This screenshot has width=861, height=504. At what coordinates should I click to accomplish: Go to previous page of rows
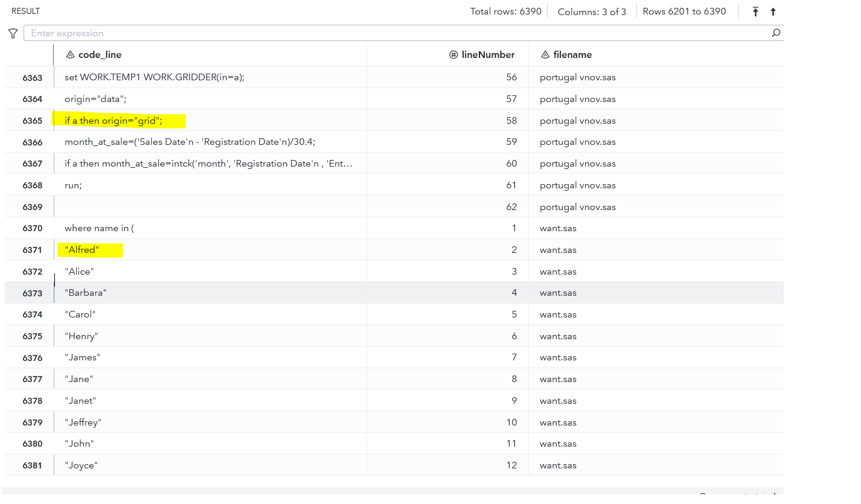click(773, 11)
